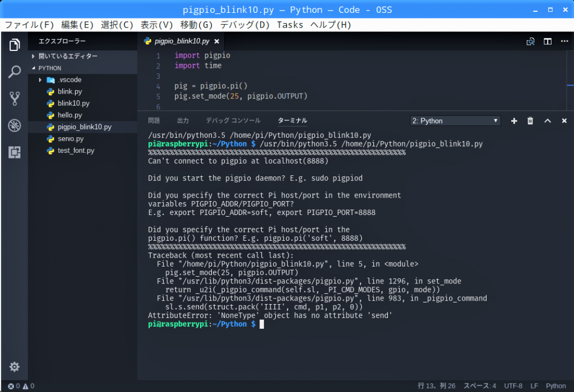Open the 移動(G) menu

[196, 25]
